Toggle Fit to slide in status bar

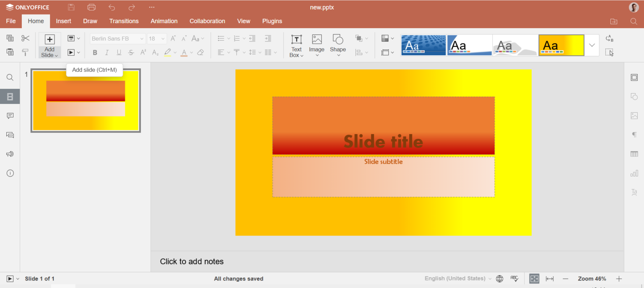pyautogui.click(x=534, y=279)
